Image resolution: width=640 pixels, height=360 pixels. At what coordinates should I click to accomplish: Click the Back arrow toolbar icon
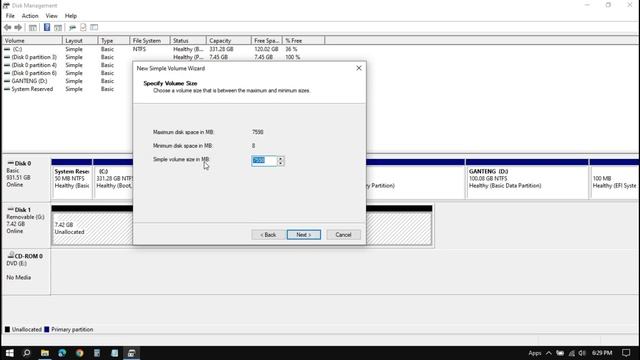pos(7,27)
